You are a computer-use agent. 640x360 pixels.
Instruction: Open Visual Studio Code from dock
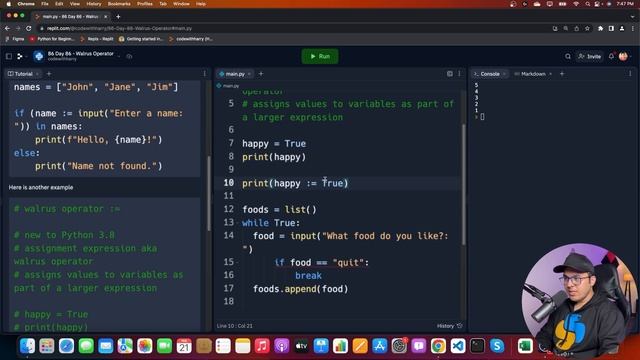point(458,346)
